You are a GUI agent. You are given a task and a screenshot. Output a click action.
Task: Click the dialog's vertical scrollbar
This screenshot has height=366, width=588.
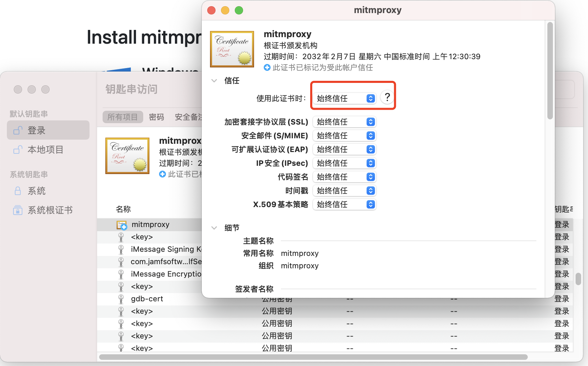pyautogui.click(x=550, y=71)
